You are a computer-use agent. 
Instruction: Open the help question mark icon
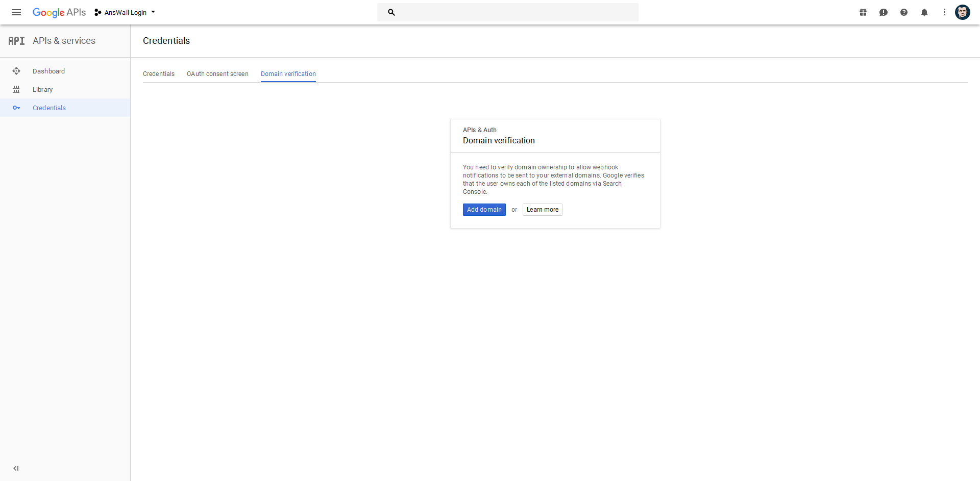(904, 12)
